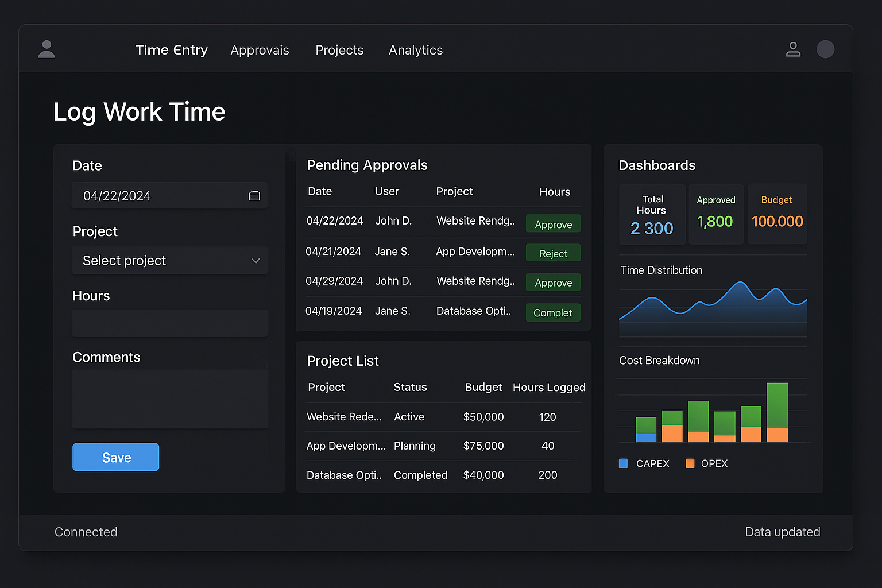The width and height of the screenshot is (882, 588).
Task: Click the Date field showing 04/22/2024
Action: coord(161,196)
